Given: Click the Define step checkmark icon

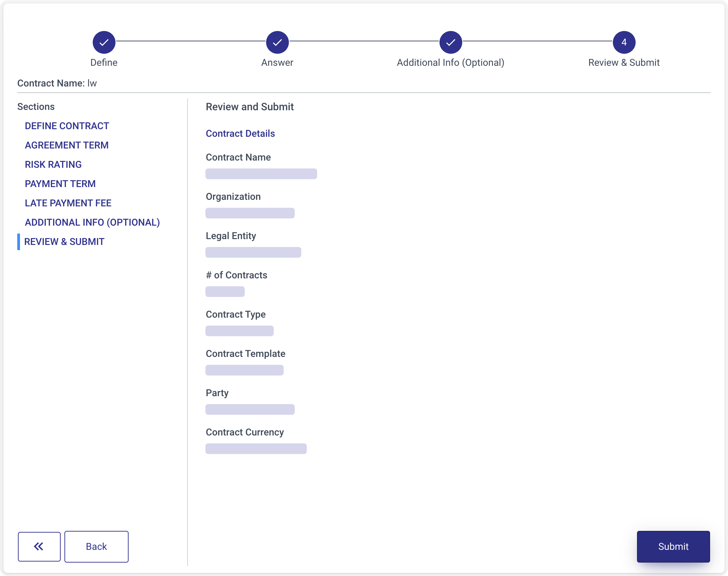Looking at the screenshot, I should point(104,42).
